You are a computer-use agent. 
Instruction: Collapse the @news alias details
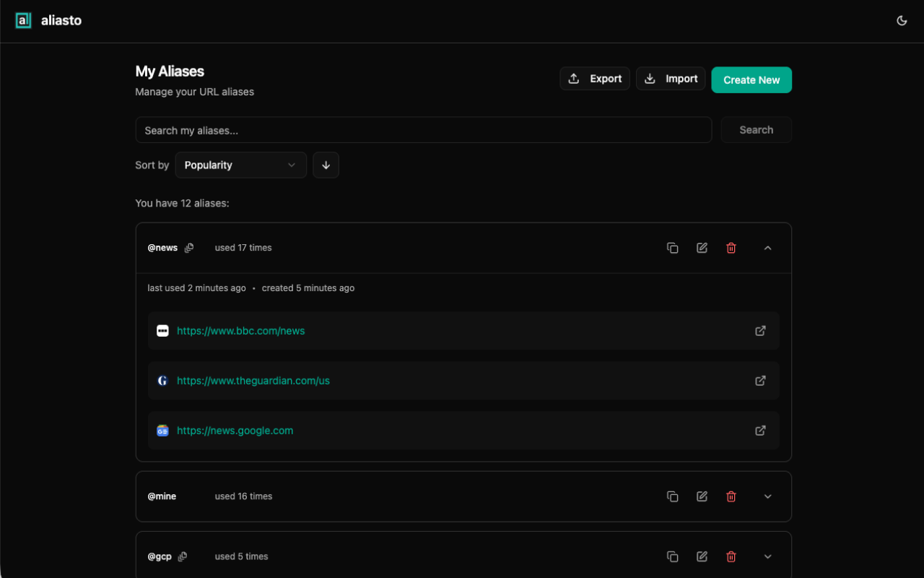767,248
